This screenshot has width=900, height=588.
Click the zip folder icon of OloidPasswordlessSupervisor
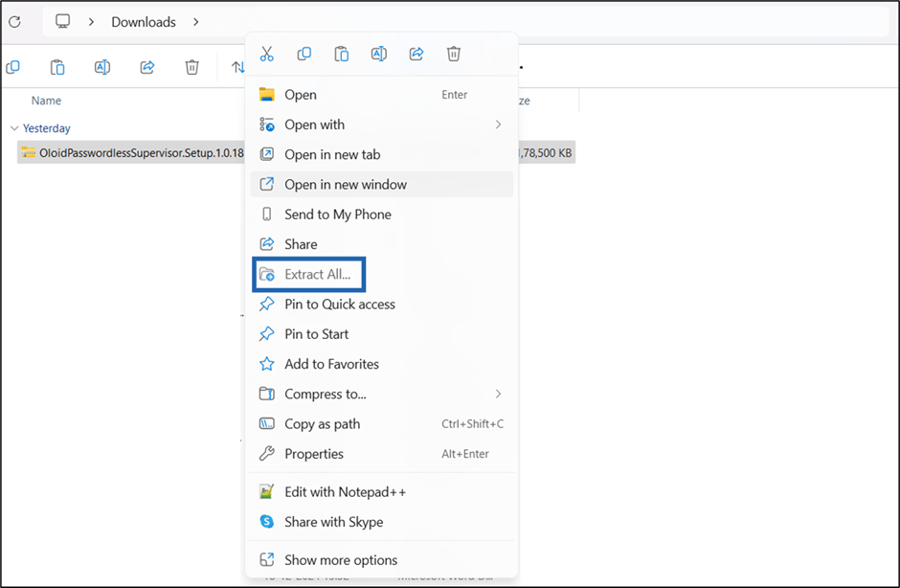click(28, 152)
